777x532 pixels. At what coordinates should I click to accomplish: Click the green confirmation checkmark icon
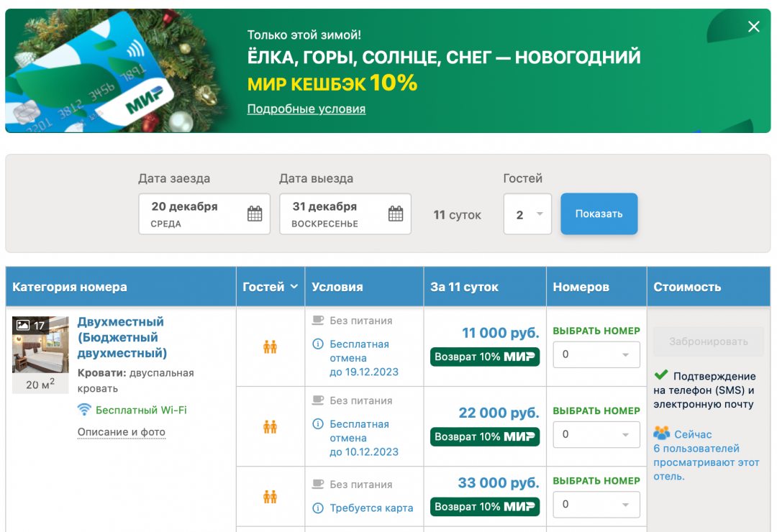[x=661, y=375]
